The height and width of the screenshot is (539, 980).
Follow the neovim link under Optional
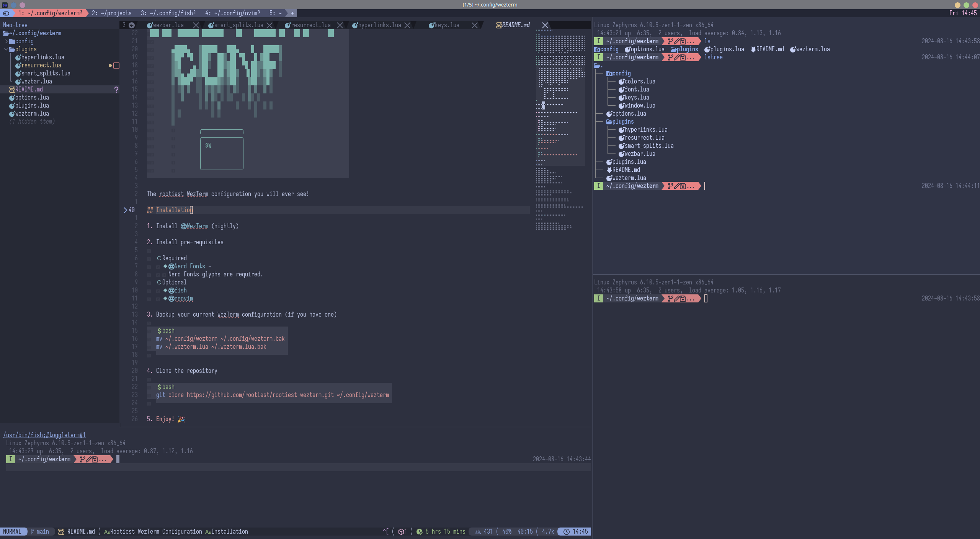coord(184,299)
